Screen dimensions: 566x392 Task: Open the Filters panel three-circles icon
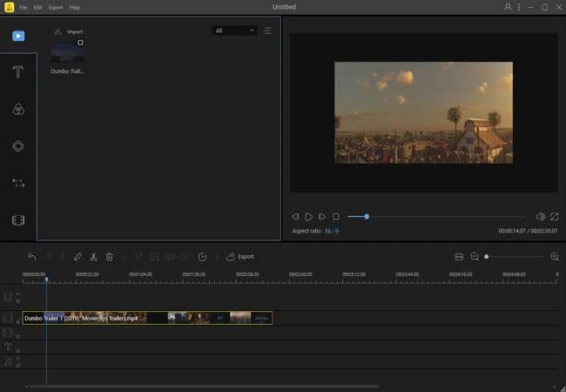pos(18,110)
